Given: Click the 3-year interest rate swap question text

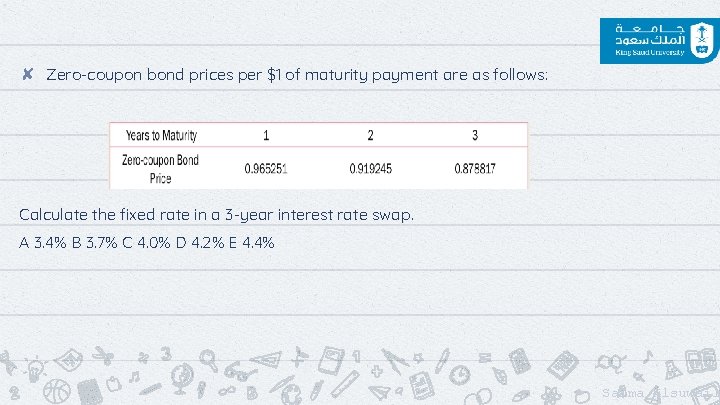Looking at the screenshot, I should [216, 214].
